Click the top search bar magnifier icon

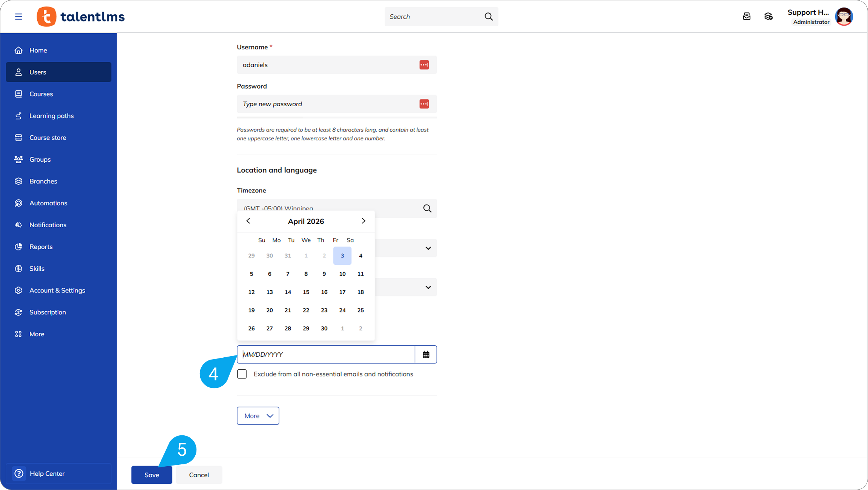(x=488, y=17)
